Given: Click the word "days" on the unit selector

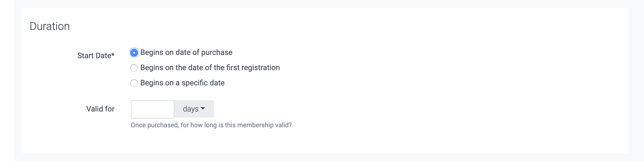Looking at the screenshot, I should click(x=191, y=109).
